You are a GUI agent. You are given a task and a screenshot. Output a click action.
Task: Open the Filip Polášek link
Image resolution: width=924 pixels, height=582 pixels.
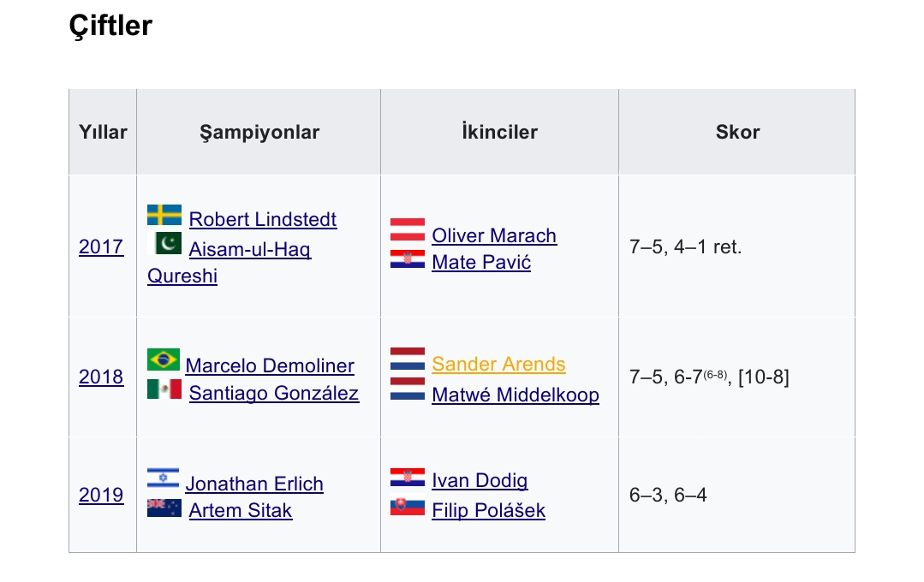pyautogui.click(x=488, y=510)
